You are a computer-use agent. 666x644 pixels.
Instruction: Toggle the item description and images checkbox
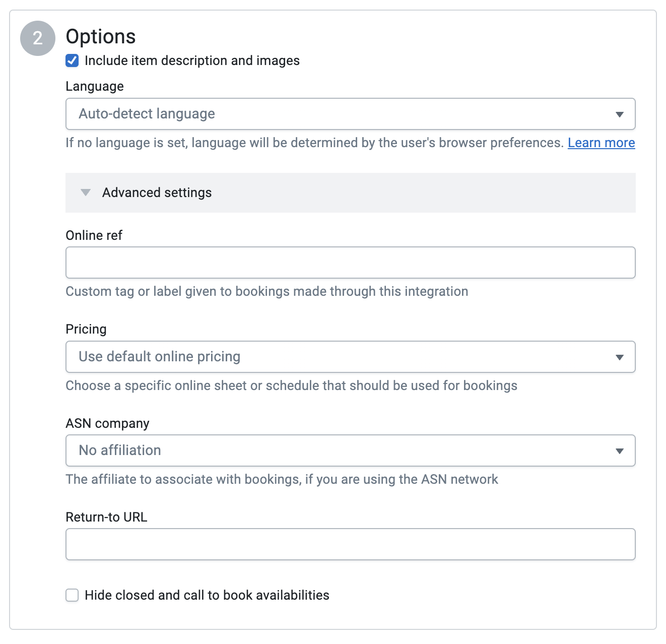tap(72, 60)
